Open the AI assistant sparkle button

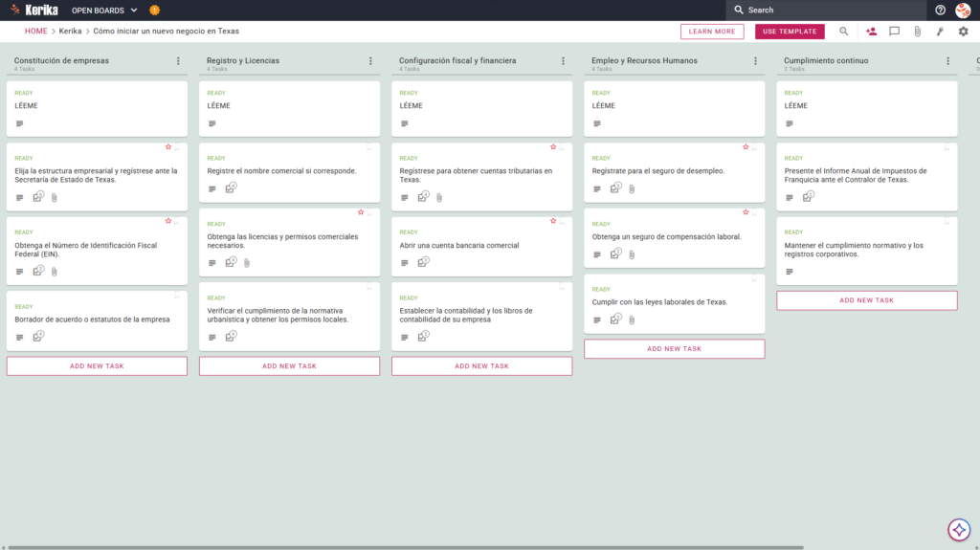click(x=959, y=529)
